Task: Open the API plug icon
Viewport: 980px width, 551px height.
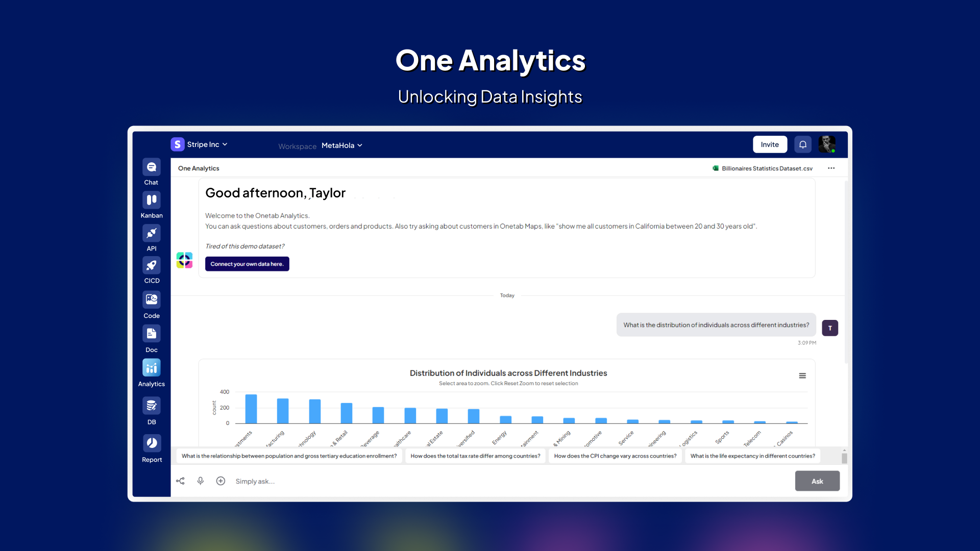Action: coord(151,233)
